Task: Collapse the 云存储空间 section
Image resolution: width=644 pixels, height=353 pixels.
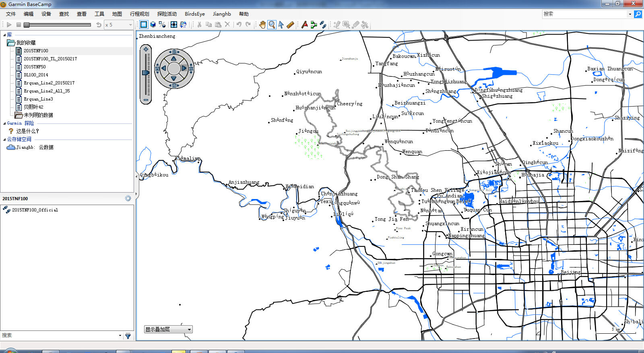Action: [4, 140]
